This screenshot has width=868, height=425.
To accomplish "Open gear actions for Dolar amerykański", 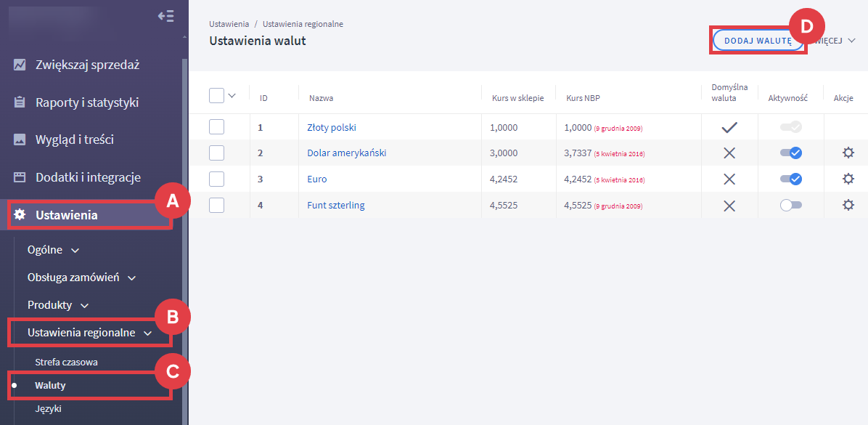I will 848,153.
